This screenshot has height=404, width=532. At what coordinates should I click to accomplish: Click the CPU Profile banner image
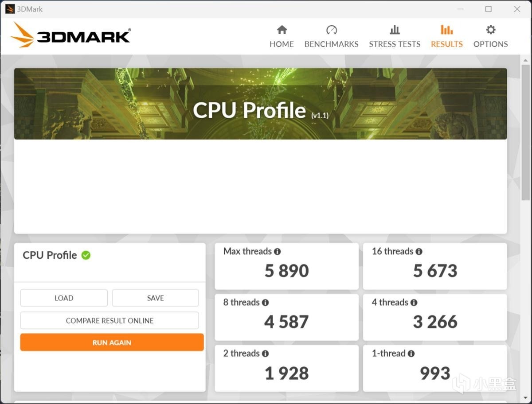tap(261, 104)
